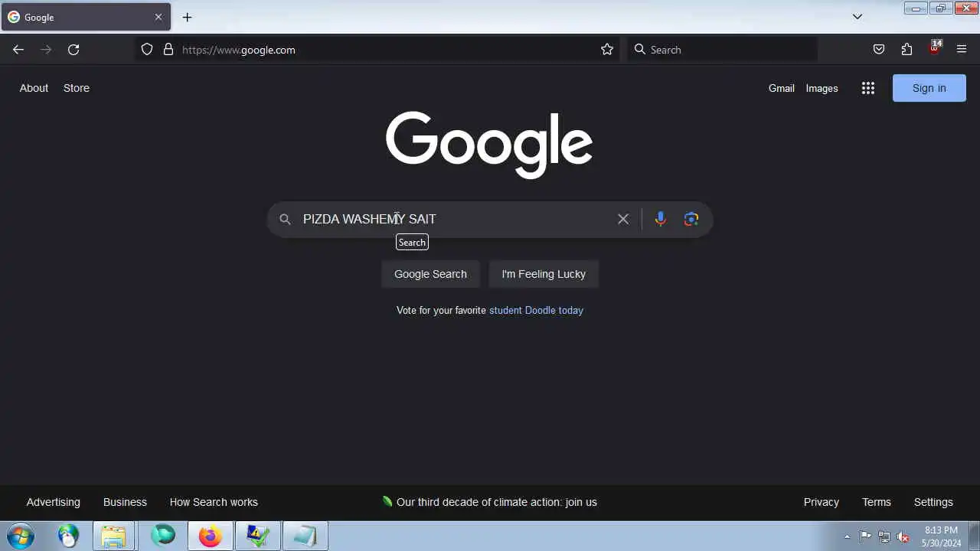Go back with the browser back arrow
The image size is (980, 551).
tap(18, 50)
